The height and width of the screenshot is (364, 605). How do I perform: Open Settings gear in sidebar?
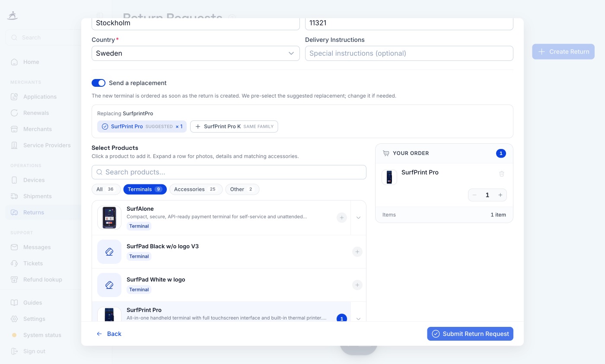click(14, 319)
